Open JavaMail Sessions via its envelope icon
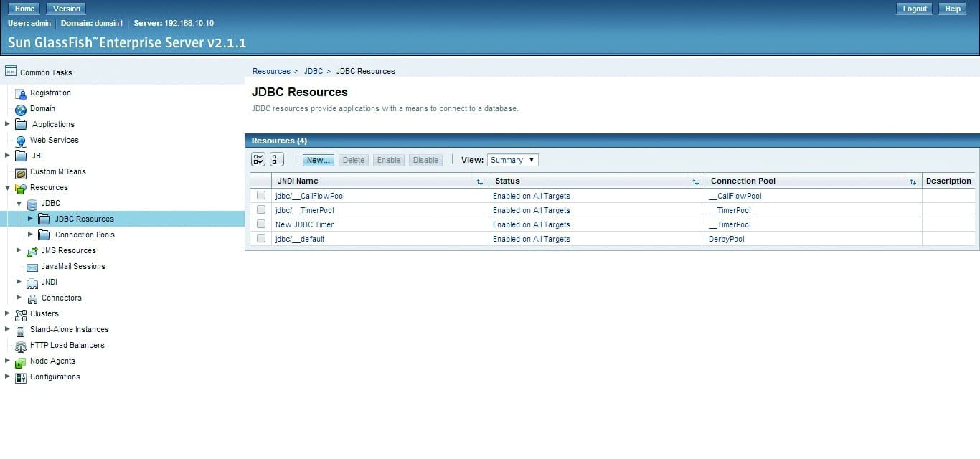The height and width of the screenshot is (459, 980). 32,266
